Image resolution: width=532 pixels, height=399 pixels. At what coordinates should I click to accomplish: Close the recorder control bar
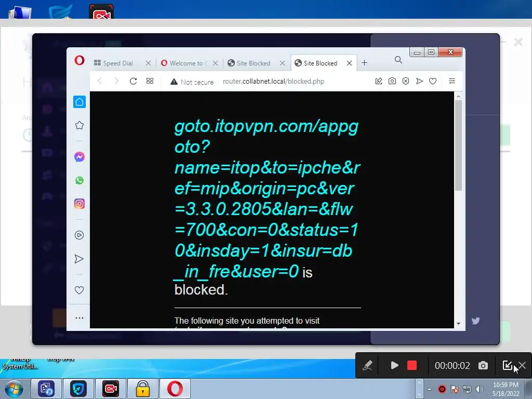(x=522, y=365)
